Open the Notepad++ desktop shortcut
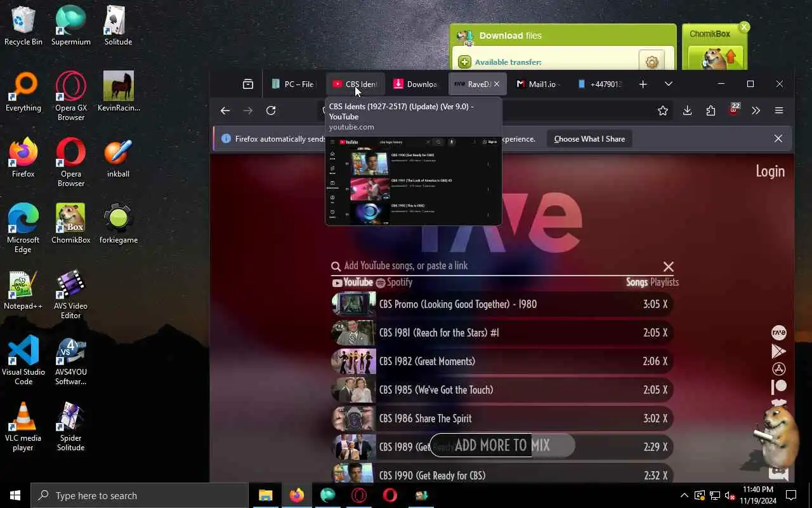Screen dimensions: 812x508 (x=23, y=290)
